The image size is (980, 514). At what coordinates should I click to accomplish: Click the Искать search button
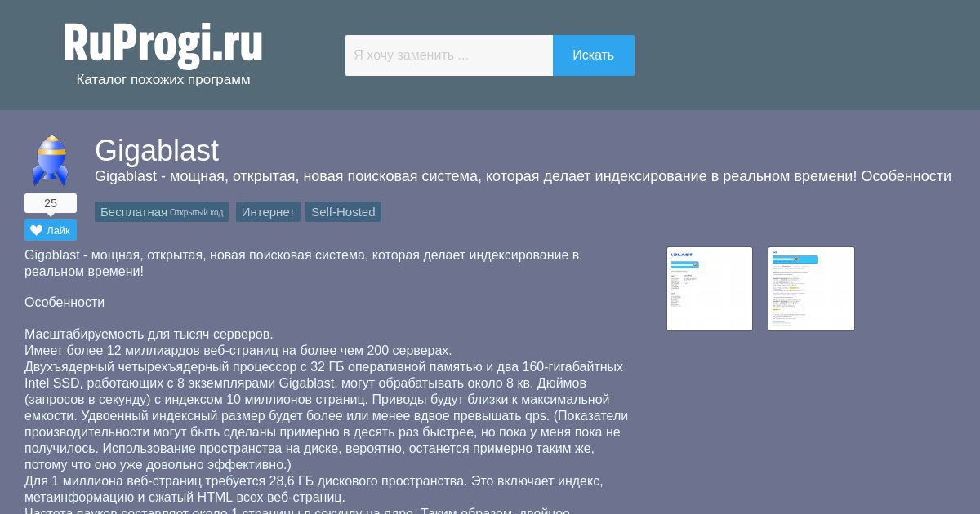[x=594, y=55]
